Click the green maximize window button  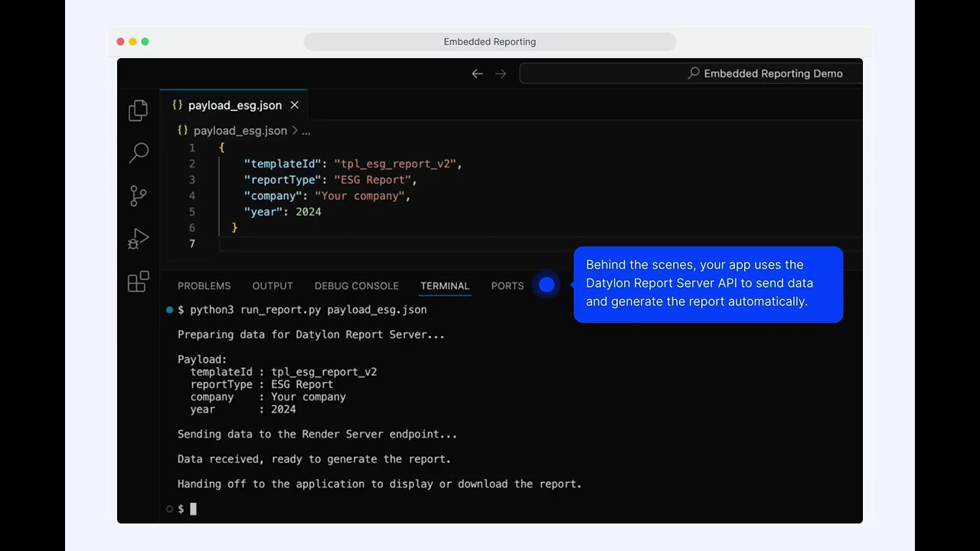(145, 41)
